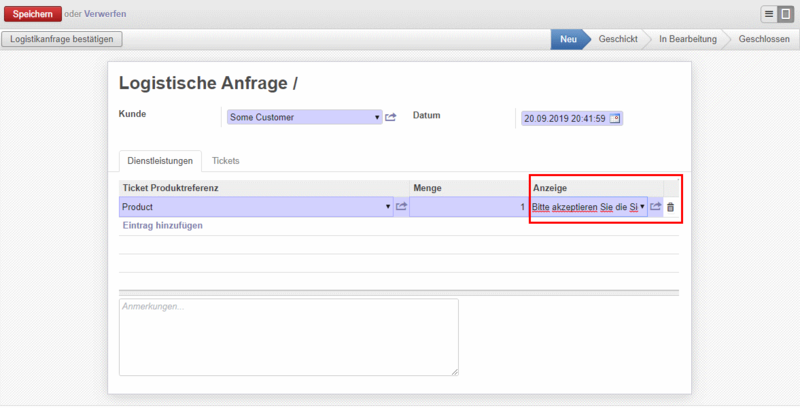
Task: Expand the Anzeige dropdown arrow
Action: 642,207
